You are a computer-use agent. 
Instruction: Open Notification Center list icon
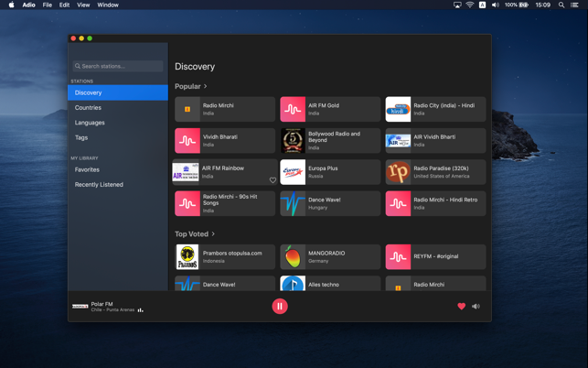click(574, 5)
